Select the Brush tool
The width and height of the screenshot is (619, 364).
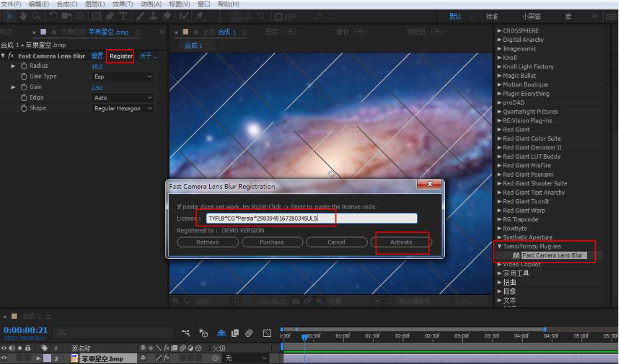pyautogui.click(x=140, y=16)
